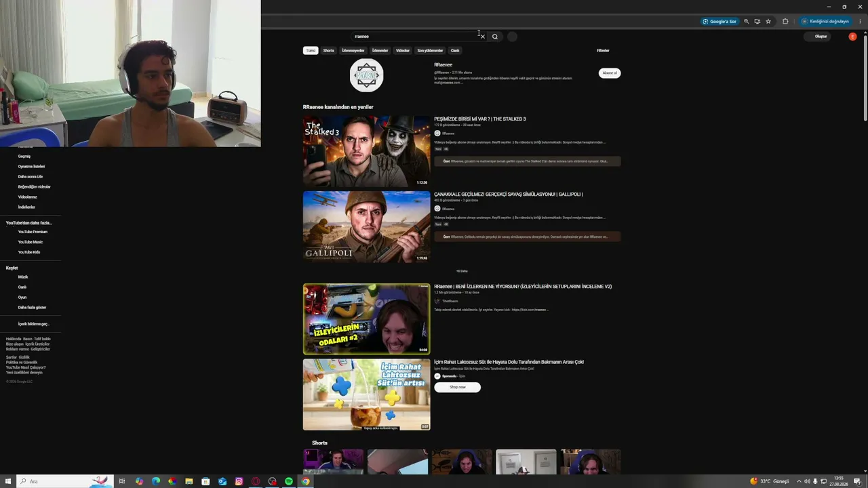The image size is (868, 488).
Task: Open İndirilenler in the sidebar
Action: [26, 207]
